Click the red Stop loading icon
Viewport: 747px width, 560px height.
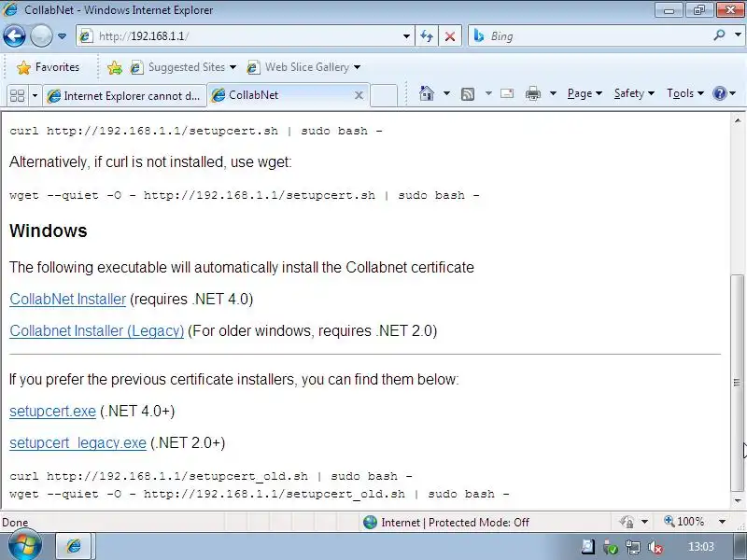(x=449, y=36)
